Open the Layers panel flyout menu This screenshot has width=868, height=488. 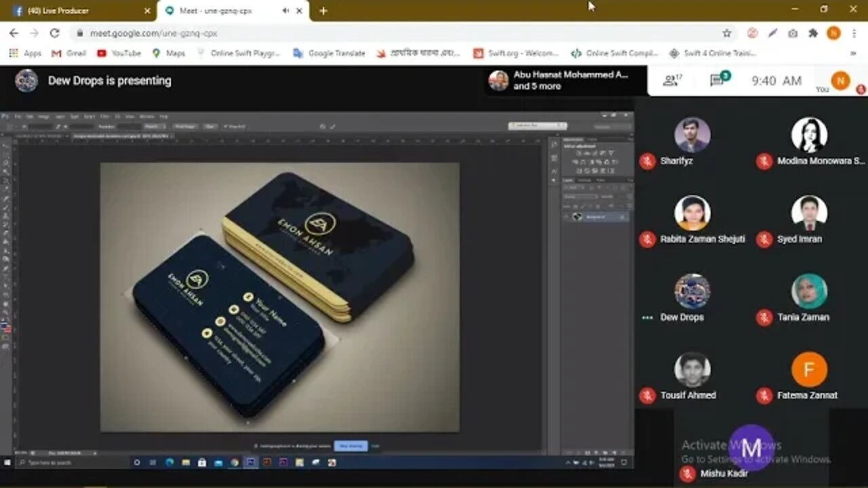click(x=631, y=180)
